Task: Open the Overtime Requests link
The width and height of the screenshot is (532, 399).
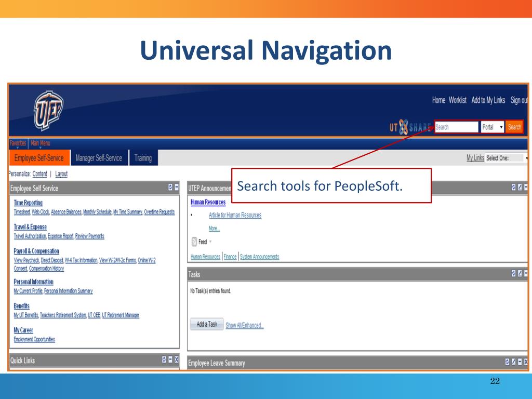Action: [159, 212]
